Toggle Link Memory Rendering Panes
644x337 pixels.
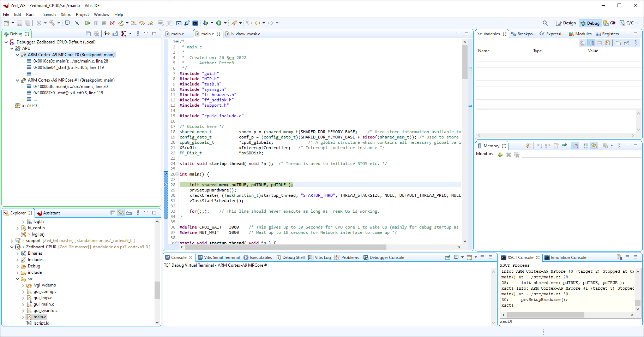click(x=594, y=146)
